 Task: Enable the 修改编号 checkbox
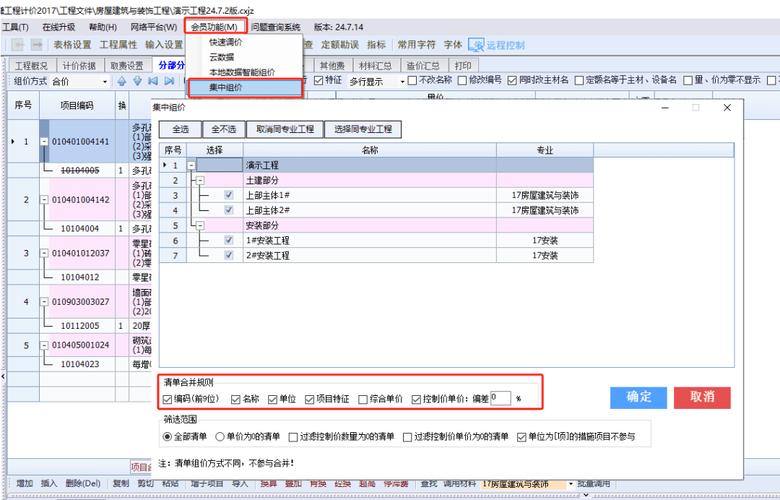click(462, 80)
